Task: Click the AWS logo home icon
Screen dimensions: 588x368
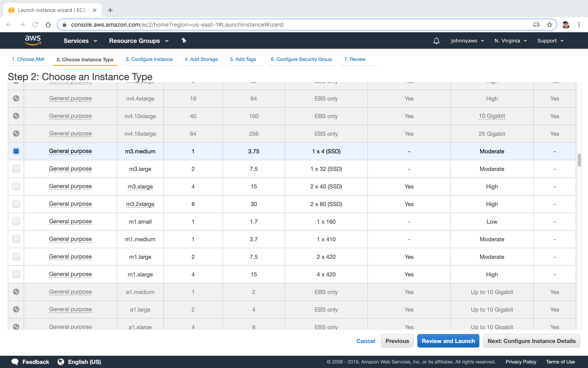Action: pyautogui.click(x=33, y=40)
